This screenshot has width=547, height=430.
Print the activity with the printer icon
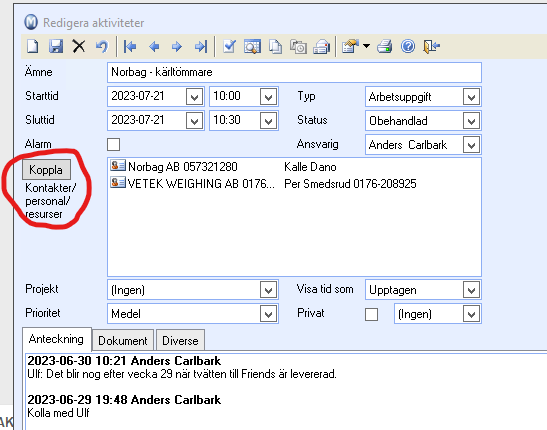coord(384,46)
